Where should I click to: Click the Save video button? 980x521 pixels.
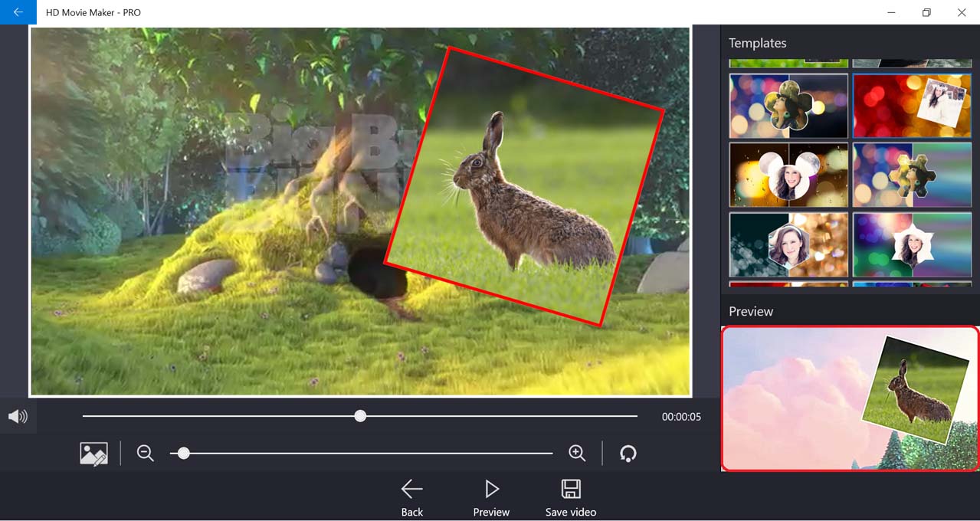[x=570, y=498]
